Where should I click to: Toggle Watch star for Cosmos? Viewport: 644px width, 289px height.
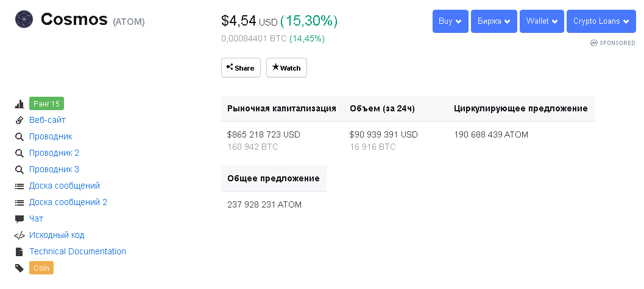point(286,68)
